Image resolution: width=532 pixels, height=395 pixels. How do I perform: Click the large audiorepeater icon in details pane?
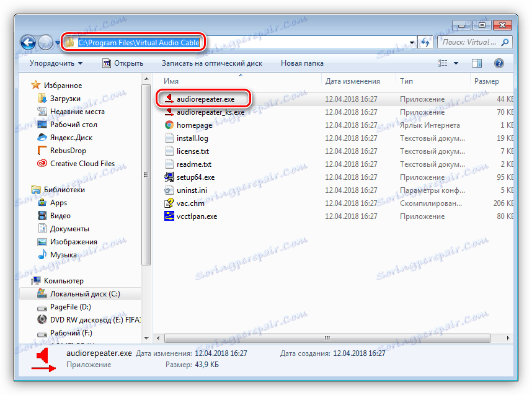tap(43, 360)
